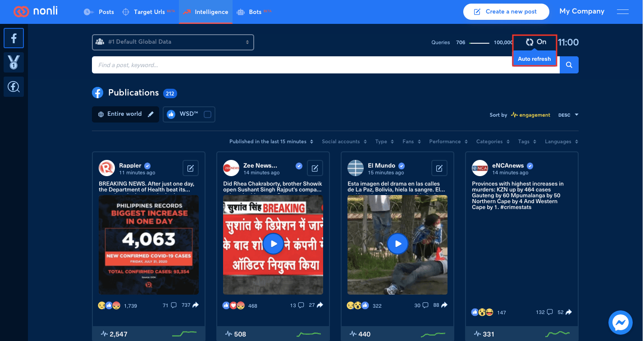Screen dimensions: 644x341
Task: Expand the Tags filter
Action: tap(527, 141)
